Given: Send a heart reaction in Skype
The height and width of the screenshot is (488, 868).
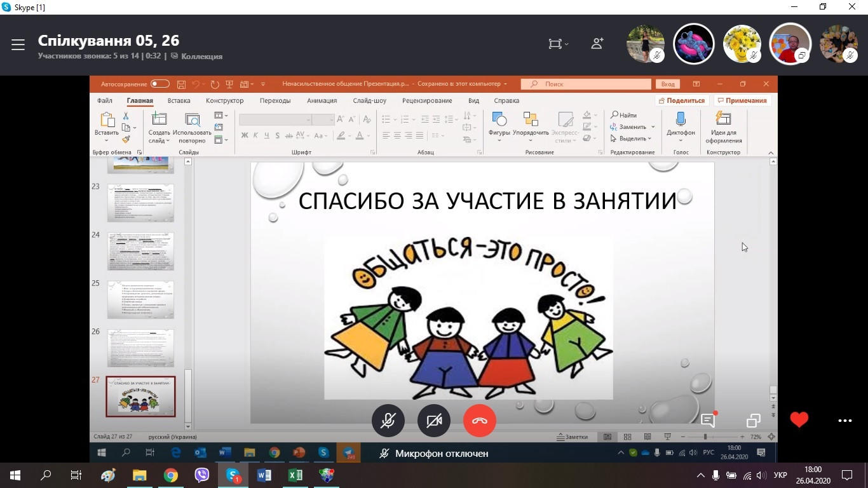Looking at the screenshot, I should coord(799,420).
